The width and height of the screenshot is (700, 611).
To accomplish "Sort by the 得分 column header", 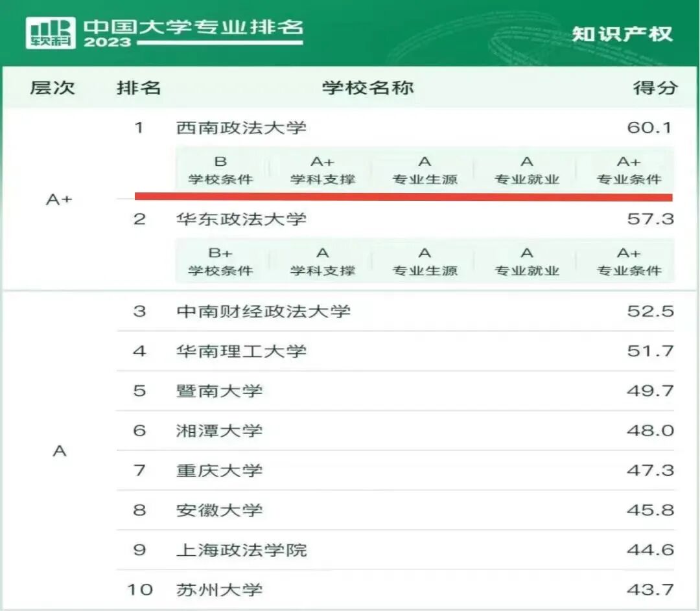I will (x=655, y=87).
